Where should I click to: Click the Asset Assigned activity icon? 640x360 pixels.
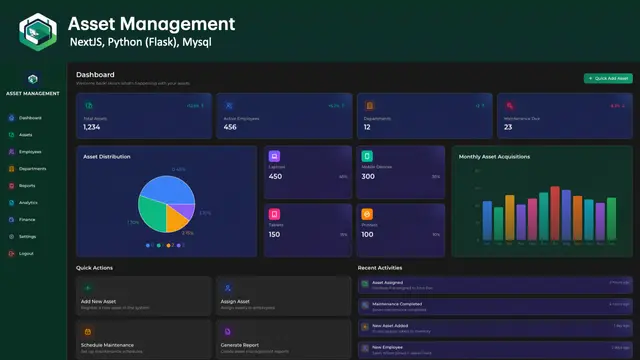365,284
